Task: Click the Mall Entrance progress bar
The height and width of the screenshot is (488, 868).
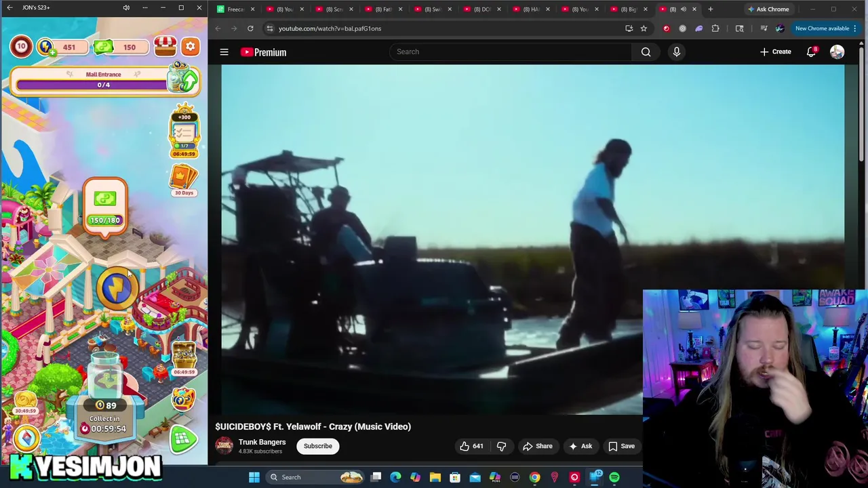Action: click(92, 85)
